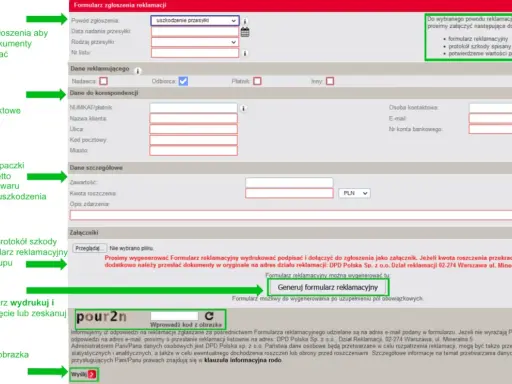This screenshot has width=512, height=384.
Task: Click the captcha code input field
Action: [x=174, y=316]
